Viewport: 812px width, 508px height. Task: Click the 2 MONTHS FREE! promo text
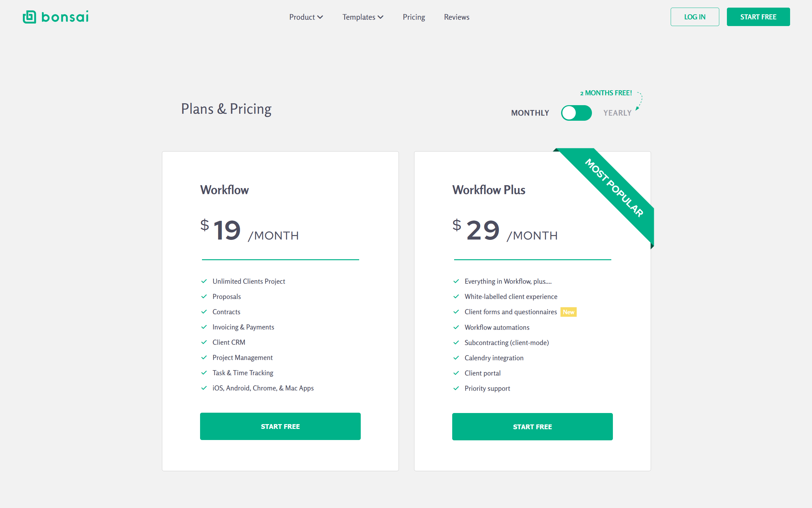(x=606, y=93)
